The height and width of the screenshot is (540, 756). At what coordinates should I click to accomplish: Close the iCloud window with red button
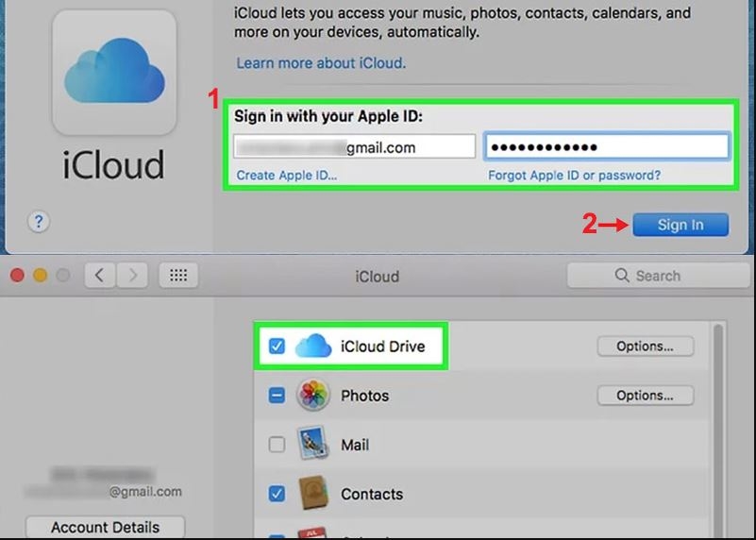[x=17, y=276]
